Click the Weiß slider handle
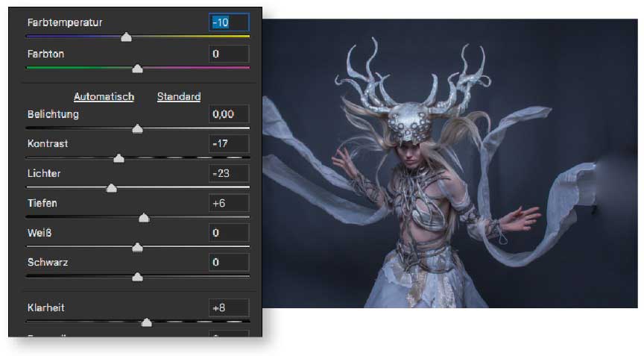The height and width of the screenshot is (356, 644). [x=137, y=248]
